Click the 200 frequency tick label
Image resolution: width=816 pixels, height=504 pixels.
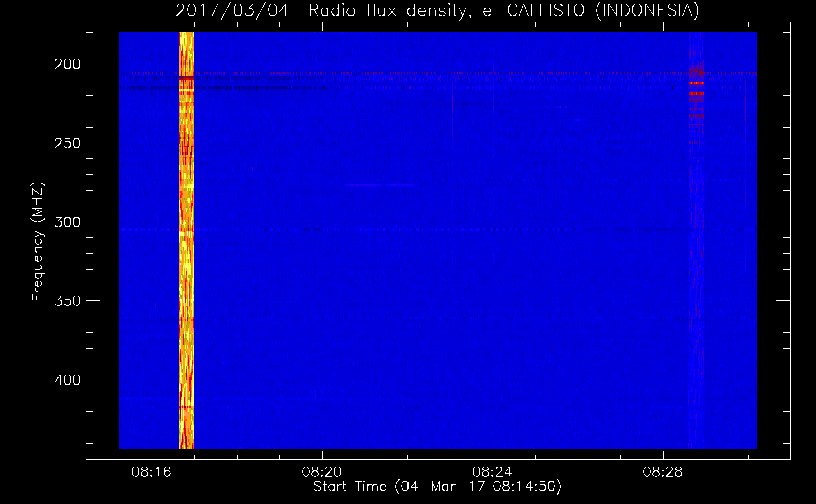[68, 65]
